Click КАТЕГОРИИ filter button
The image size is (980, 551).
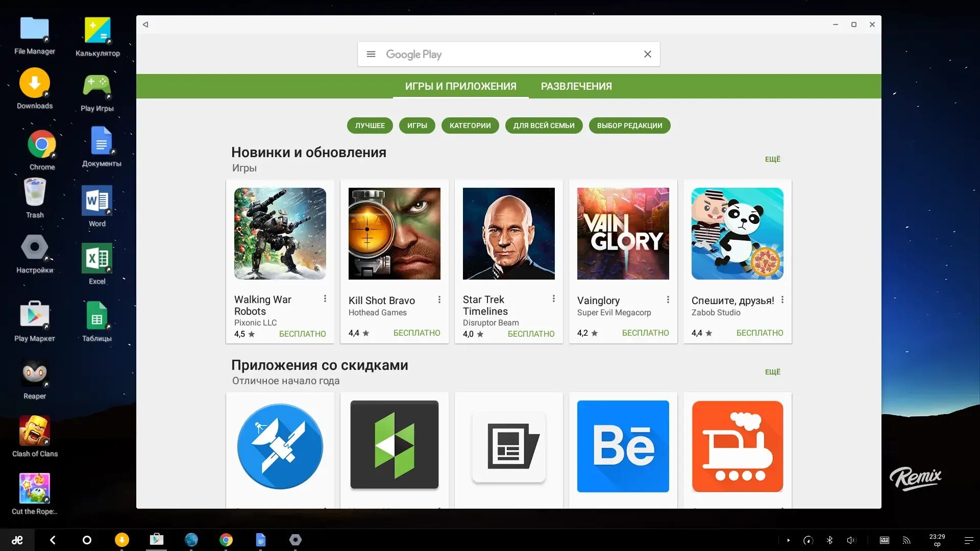pyautogui.click(x=471, y=125)
